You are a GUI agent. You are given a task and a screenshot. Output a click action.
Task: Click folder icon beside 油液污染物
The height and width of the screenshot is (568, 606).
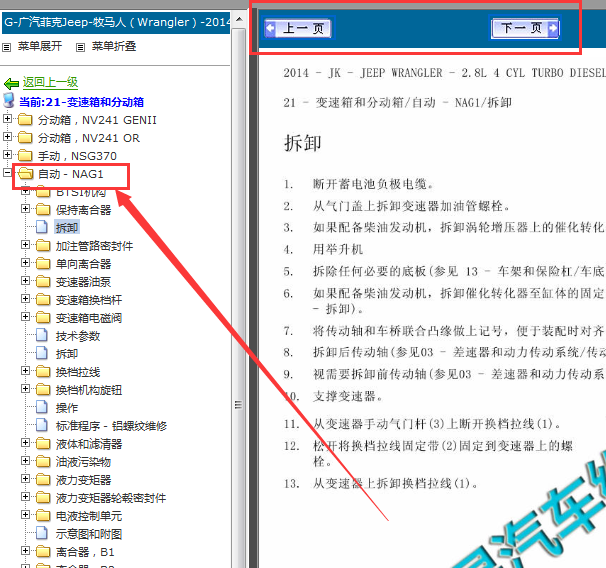coord(43,461)
